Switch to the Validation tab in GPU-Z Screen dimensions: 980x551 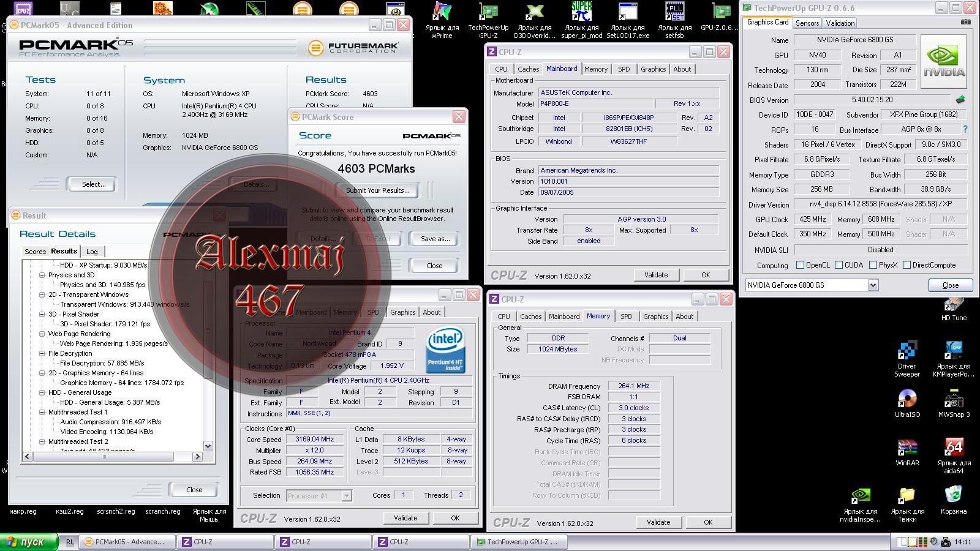(x=840, y=23)
